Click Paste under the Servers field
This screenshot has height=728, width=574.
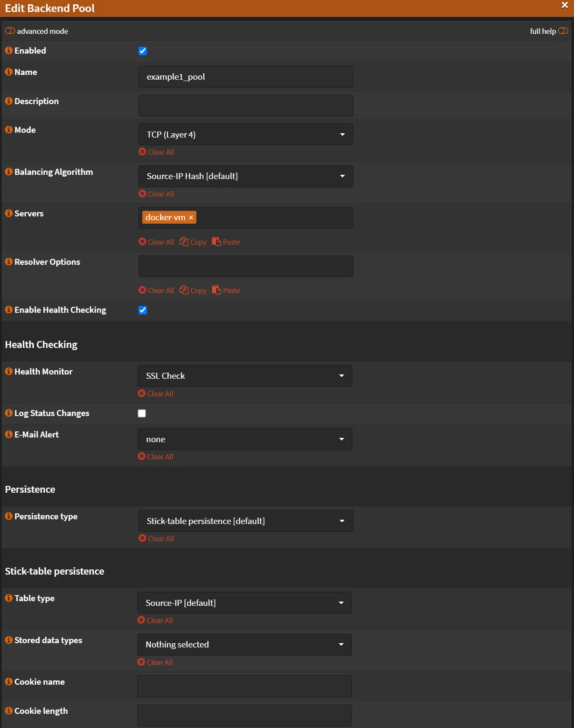coord(226,242)
